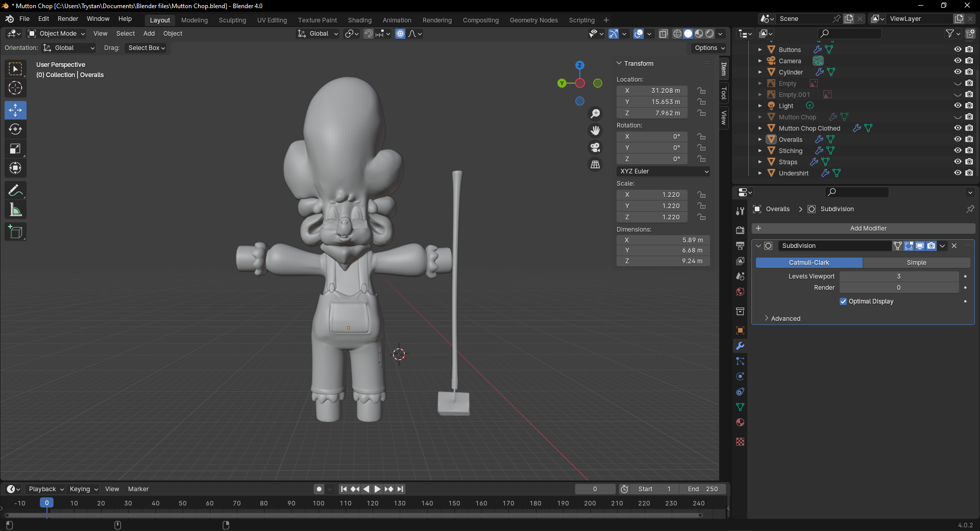Toggle camera view in viewport
The width and height of the screenshot is (980, 531).
[x=595, y=148]
